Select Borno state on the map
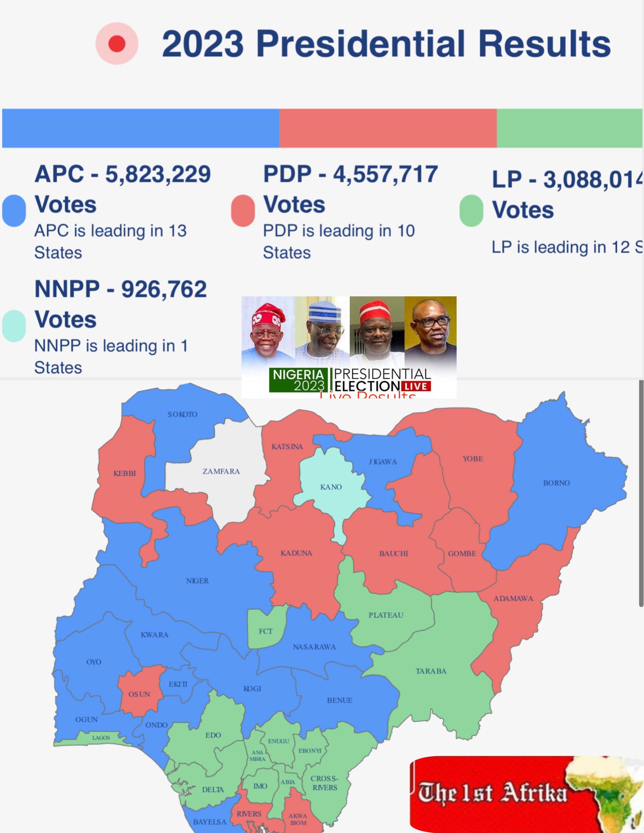This screenshot has height=833, width=644. [x=556, y=482]
